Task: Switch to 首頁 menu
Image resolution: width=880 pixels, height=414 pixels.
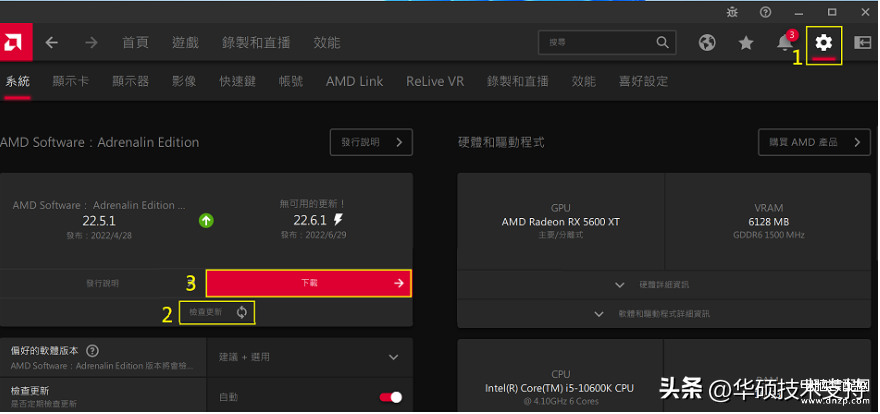Action: pyautogui.click(x=135, y=43)
